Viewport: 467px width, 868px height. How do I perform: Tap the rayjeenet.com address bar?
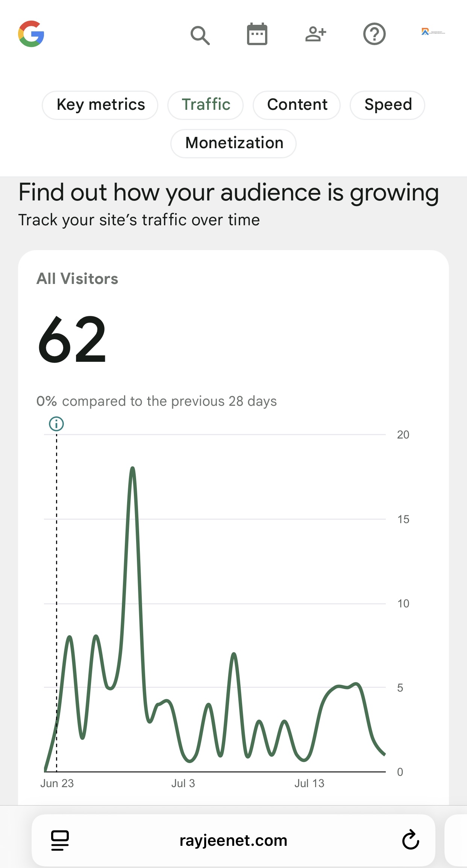[233, 840]
